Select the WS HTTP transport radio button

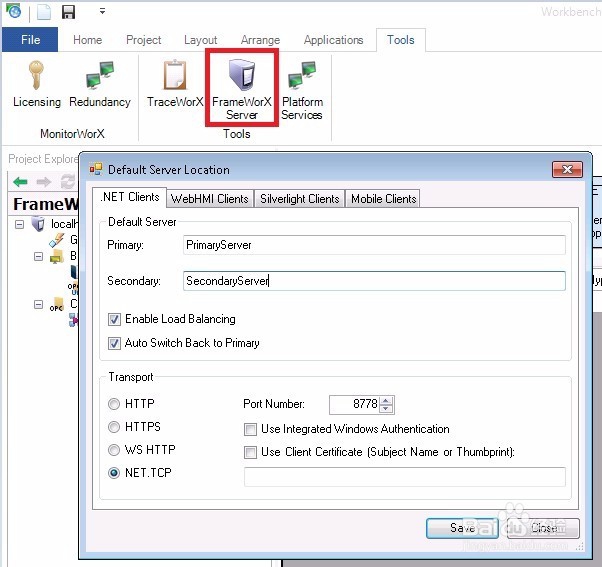click(114, 450)
